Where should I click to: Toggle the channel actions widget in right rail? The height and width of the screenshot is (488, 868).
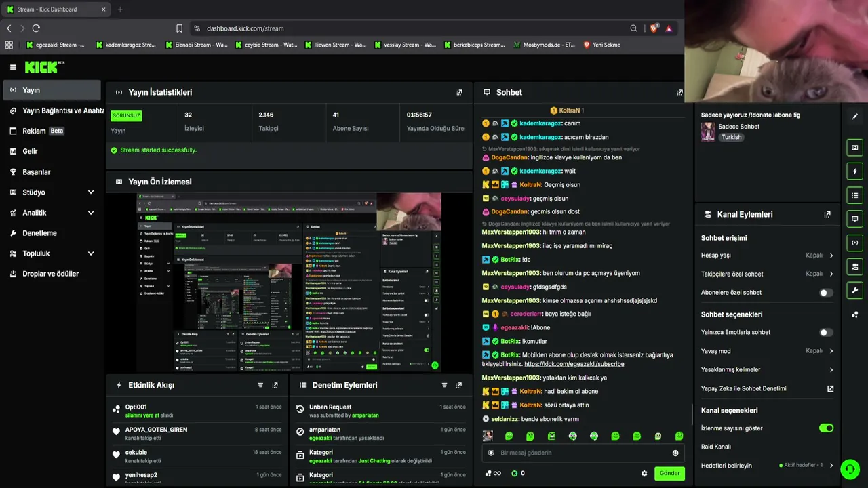point(854,266)
